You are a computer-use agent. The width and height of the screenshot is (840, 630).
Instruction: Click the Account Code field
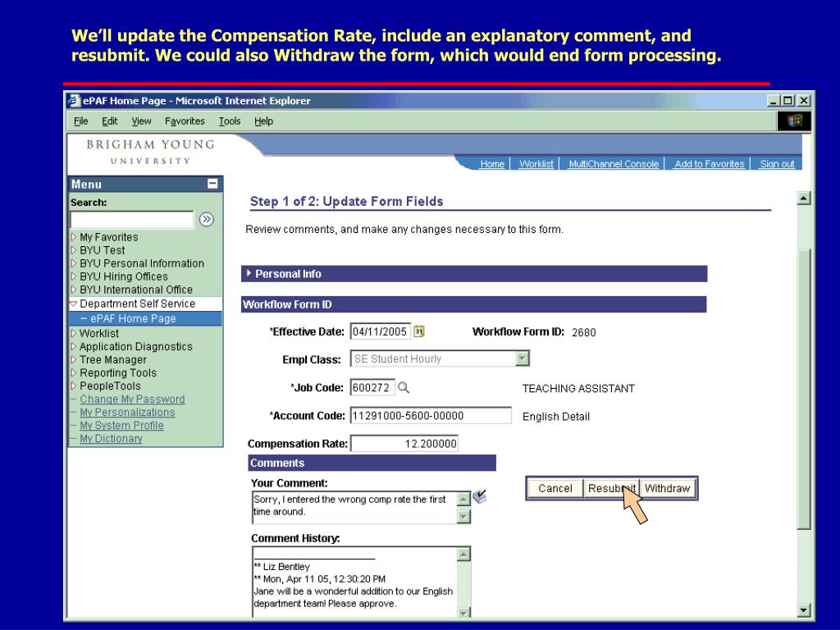[x=431, y=416]
